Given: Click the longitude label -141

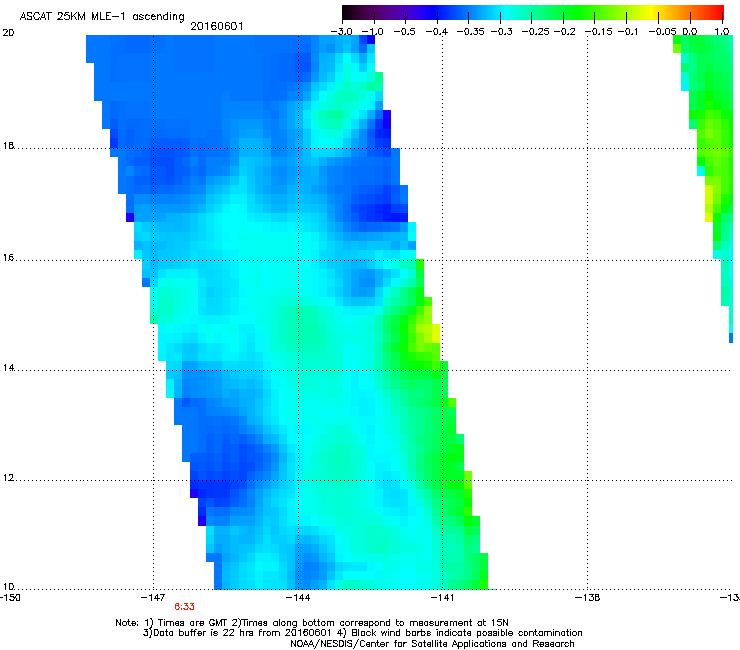Looking at the screenshot, I should click(442, 598).
